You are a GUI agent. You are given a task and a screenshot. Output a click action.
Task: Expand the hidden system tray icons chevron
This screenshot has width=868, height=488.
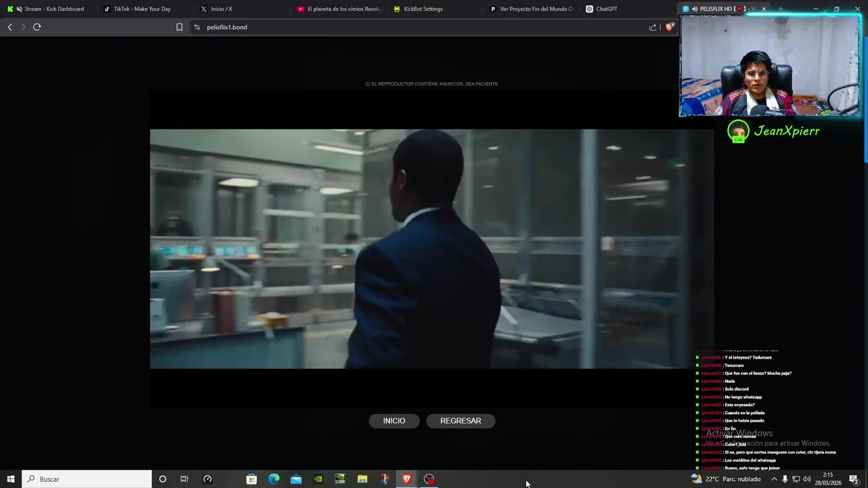pyautogui.click(x=774, y=479)
